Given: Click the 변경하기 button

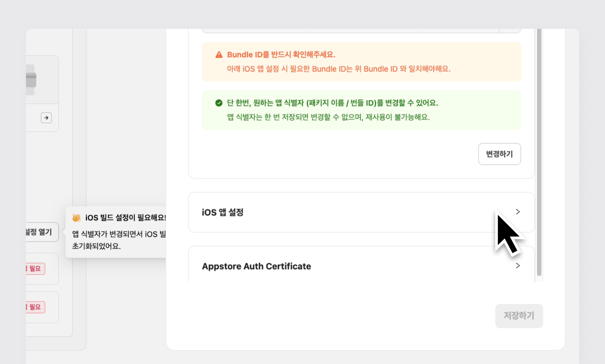Looking at the screenshot, I should point(499,154).
